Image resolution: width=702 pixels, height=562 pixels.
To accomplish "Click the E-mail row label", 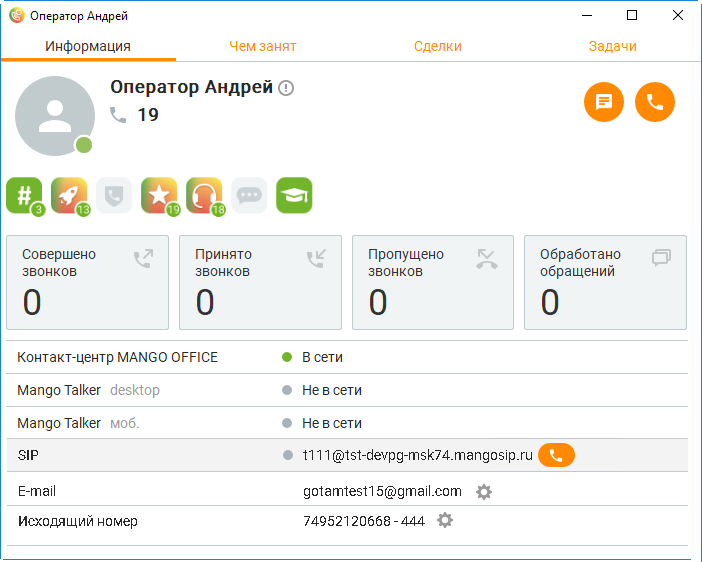I will 37,492.
